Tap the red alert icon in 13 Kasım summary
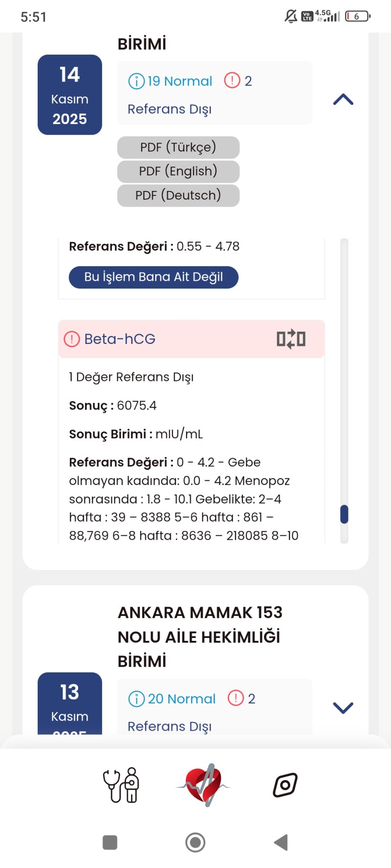Image resolution: width=391 pixels, height=868 pixels. (x=236, y=698)
